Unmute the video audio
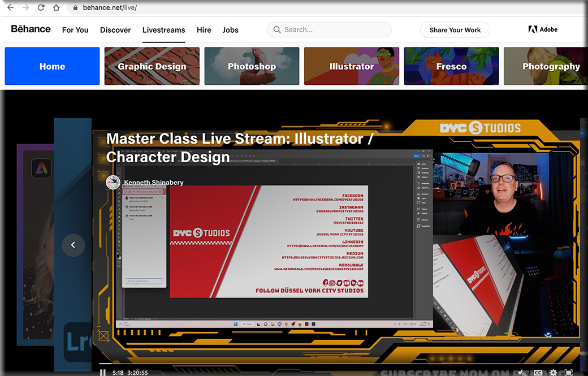This screenshot has width=588, height=376. tap(522, 373)
